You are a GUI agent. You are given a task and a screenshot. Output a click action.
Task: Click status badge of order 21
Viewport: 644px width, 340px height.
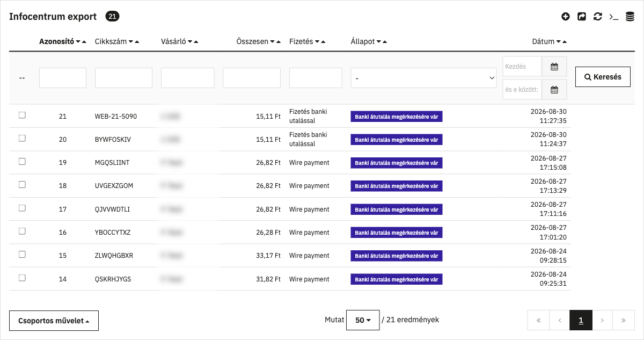point(397,117)
